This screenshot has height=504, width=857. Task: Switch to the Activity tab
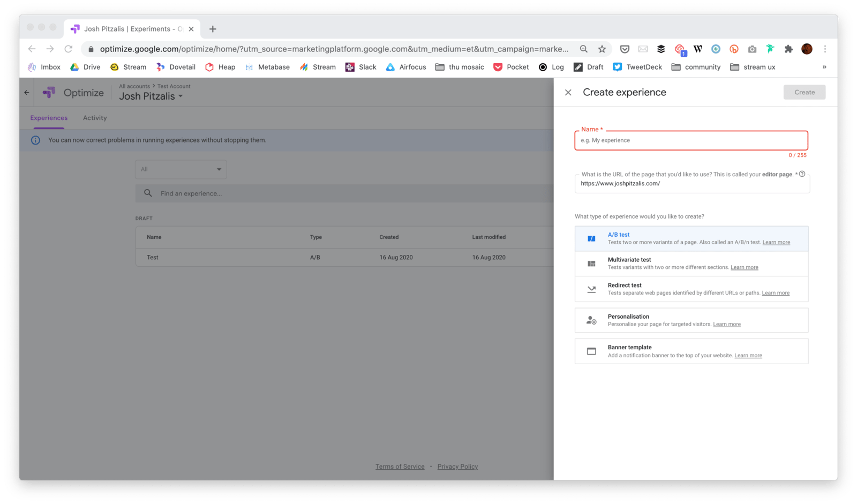click(95, 118)
